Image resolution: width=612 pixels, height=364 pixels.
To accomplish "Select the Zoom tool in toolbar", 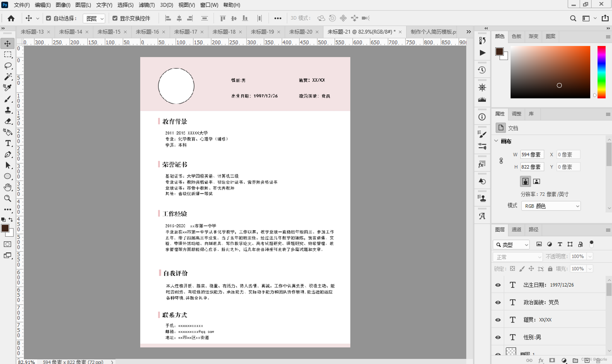I will point(8,198).
